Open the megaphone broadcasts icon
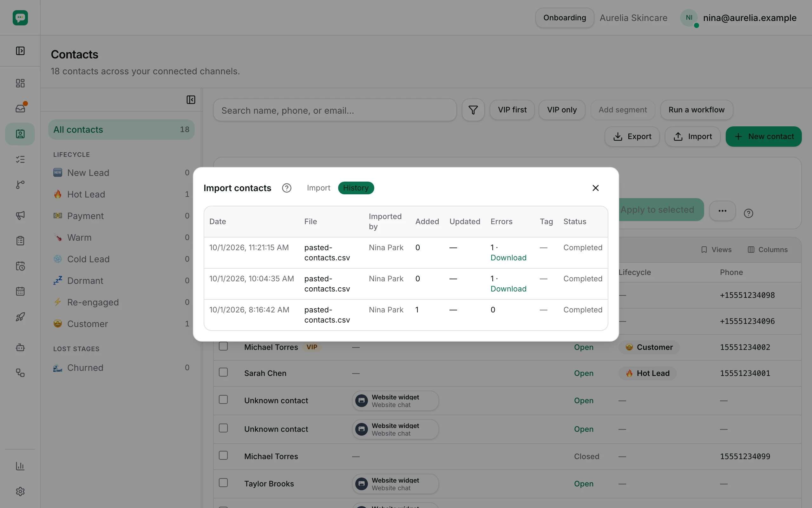This screenshot has width=812, height=508. [x=20, y=215]
